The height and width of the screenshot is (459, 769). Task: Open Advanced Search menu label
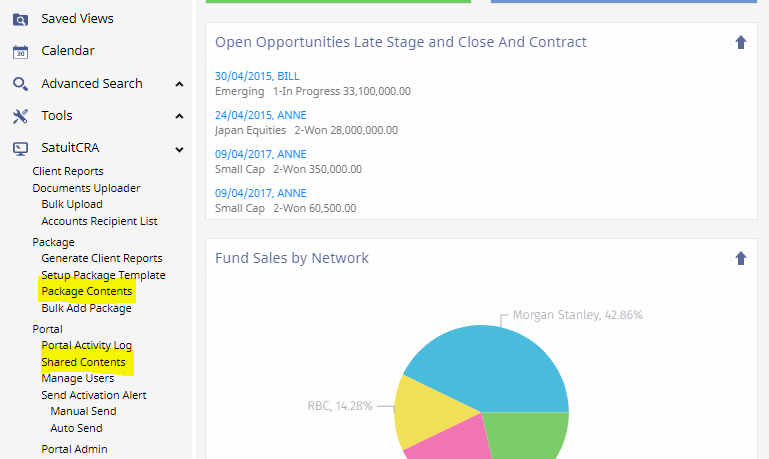[x=92, y=84]
